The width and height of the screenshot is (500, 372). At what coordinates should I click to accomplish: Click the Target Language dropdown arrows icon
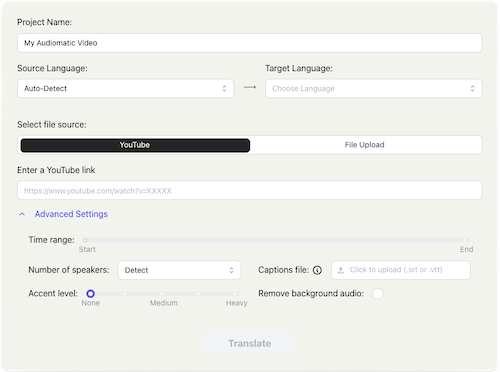pyautogui.click(x=472, y=88)
